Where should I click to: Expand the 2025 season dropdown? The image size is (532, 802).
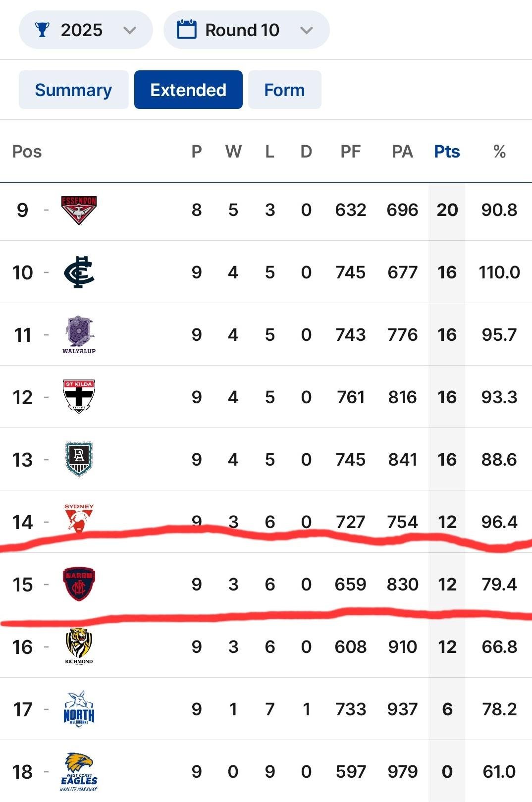[x=86, y=30]
